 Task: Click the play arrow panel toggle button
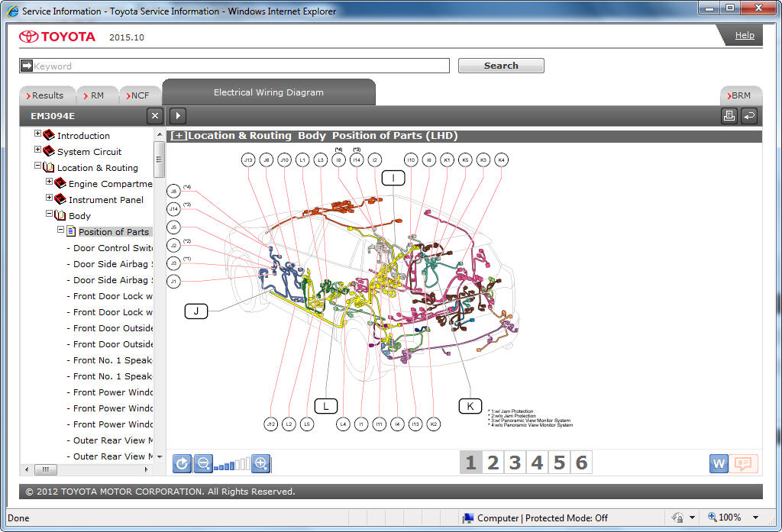[x=178, y=116]
